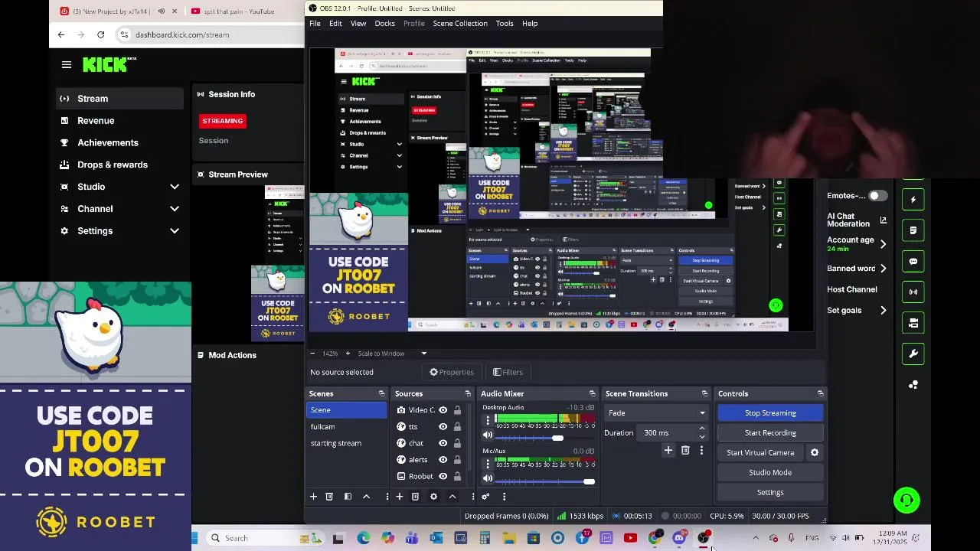Click Start Recording button
This screenshot has width=980, height=551.
pos(770,433)
